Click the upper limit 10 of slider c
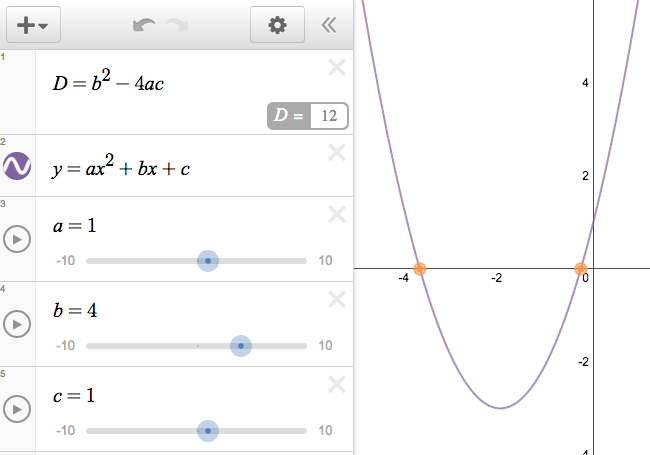650x455 pixels. pos(325,431)
